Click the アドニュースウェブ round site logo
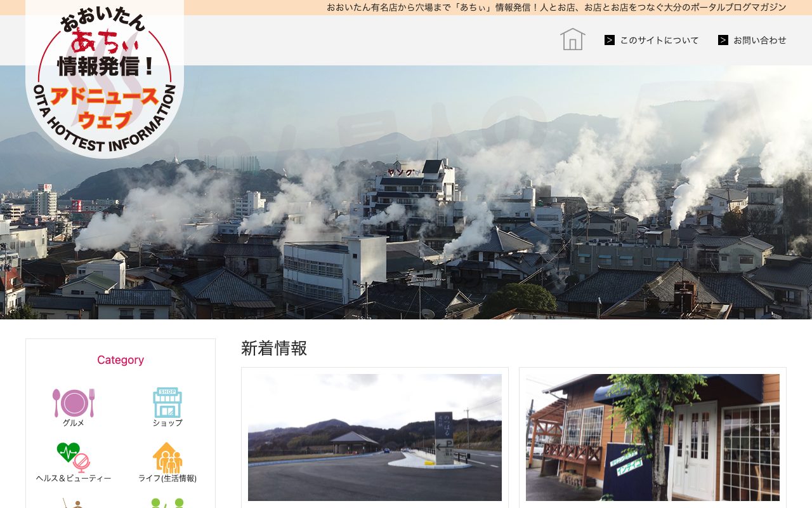This screenshot has width=812, height=508. pyautogui.click(x=105, y=79)
